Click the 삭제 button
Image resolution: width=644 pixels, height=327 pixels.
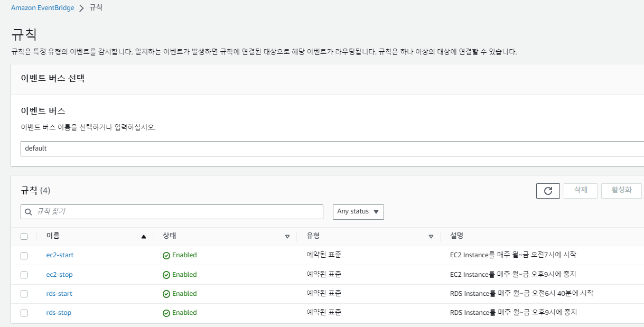[x=581, y=190]
